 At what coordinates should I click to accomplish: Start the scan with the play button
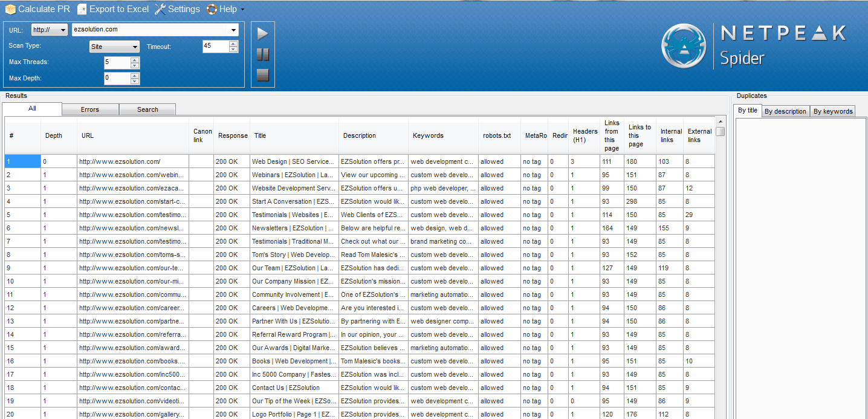point(262,34)
